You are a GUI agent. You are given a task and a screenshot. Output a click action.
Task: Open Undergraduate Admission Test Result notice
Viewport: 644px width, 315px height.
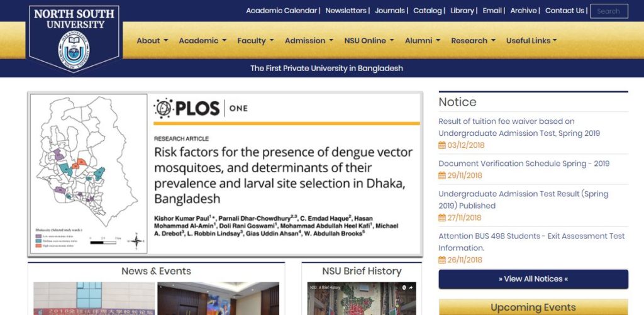click(x=523, y=199)
